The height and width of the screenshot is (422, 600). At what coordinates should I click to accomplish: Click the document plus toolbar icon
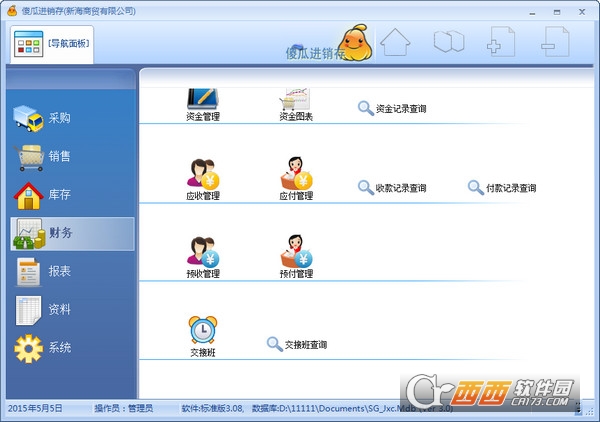click(x=501, y=42)
